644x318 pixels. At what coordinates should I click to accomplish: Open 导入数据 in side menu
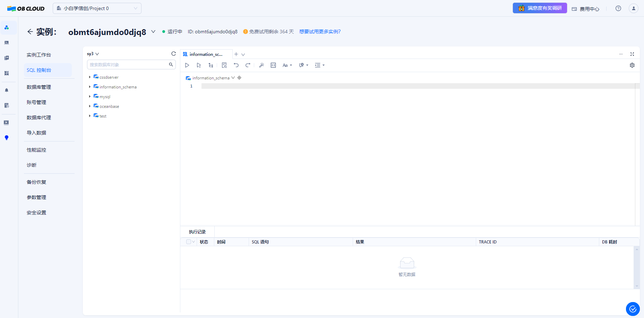(36, 133)
